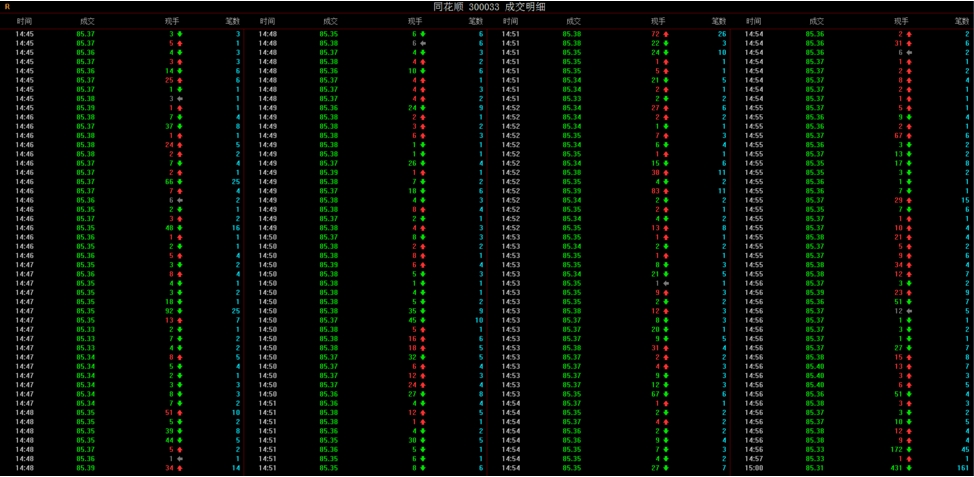Click the green down arrow beside volume 17
Viewport: 974px width, 477px height.
(x=909, y=163)
